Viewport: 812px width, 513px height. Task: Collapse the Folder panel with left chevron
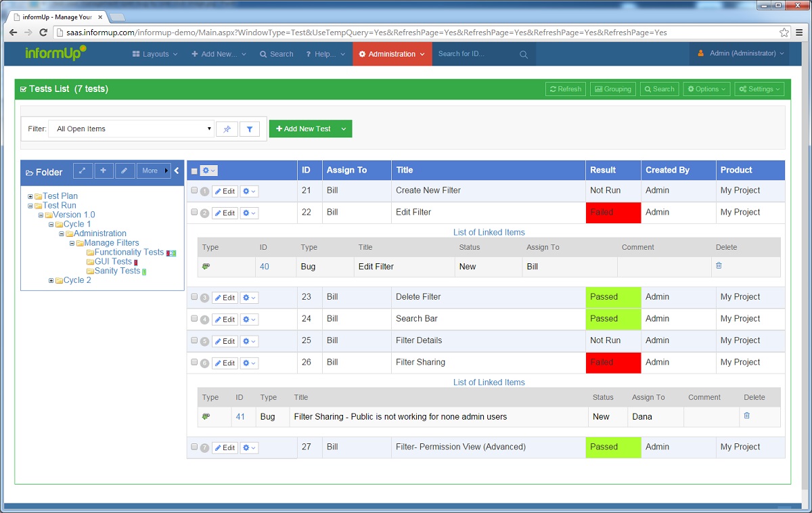point(177,171)
